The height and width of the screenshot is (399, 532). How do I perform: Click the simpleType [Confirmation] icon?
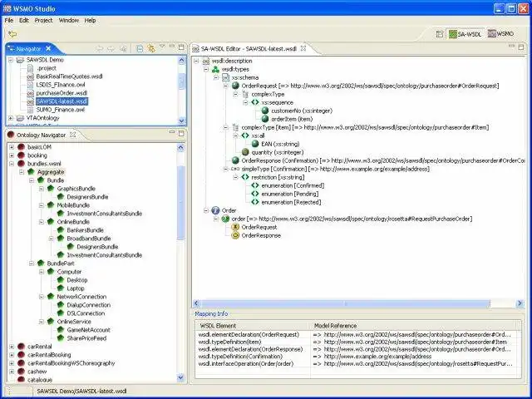[x=235, y=169]
